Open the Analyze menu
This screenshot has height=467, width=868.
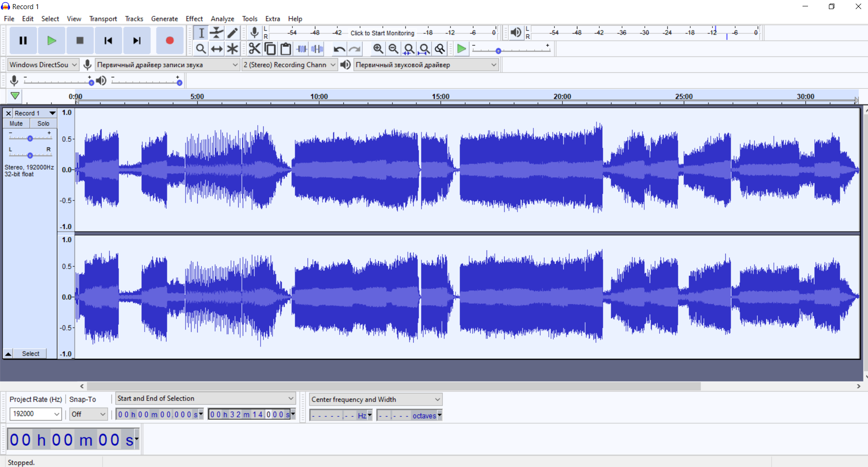pyautogui.click(x=222, y=19)
